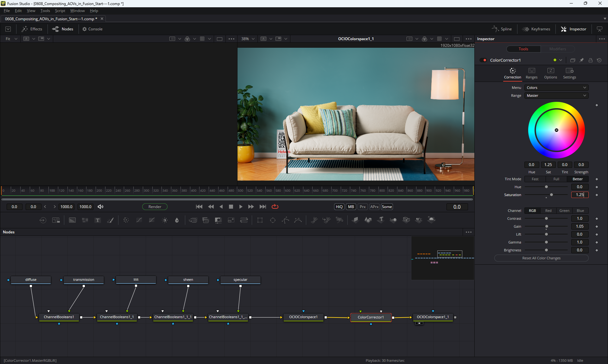Toggle audio mute speaker icon
Image resolution: width=608 pixels, height=364 pixels.
pyautogui.click(x=100, y=207)
